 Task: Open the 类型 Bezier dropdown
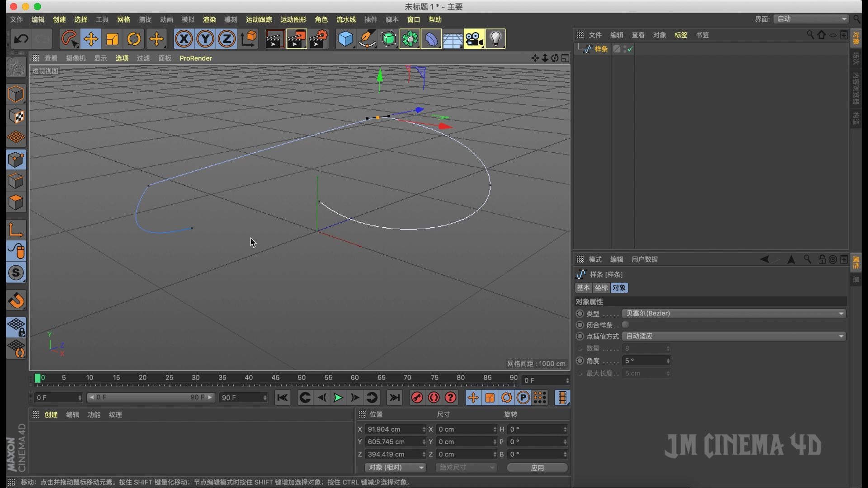pyautogui.click(x=733, y=314)
